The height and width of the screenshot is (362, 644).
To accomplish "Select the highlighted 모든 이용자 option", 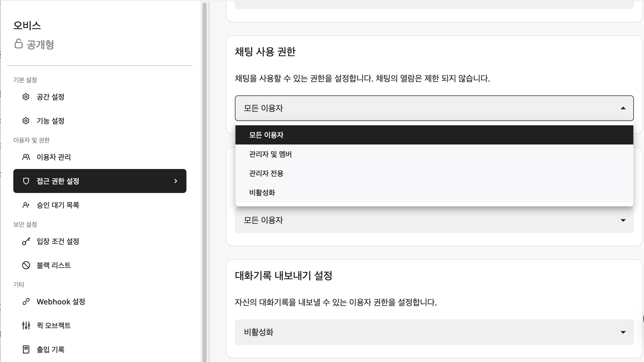I will pyautogui.click(x=266, y=135).
